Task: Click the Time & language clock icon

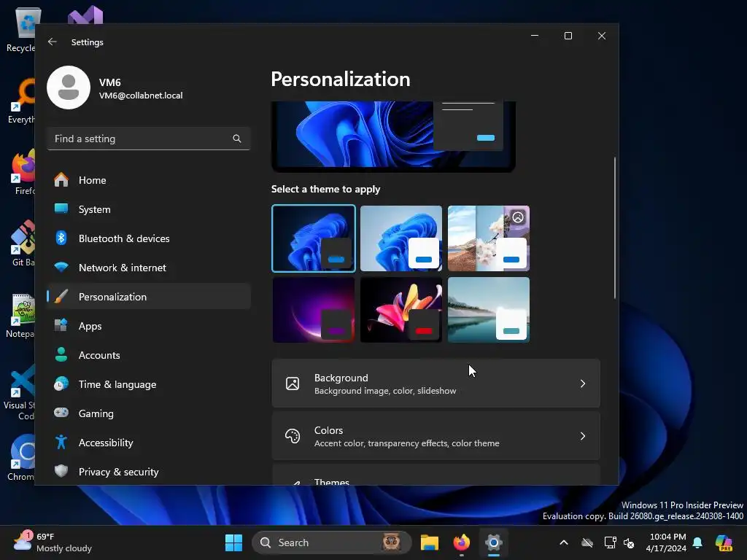Action: (x=61, y=384)
